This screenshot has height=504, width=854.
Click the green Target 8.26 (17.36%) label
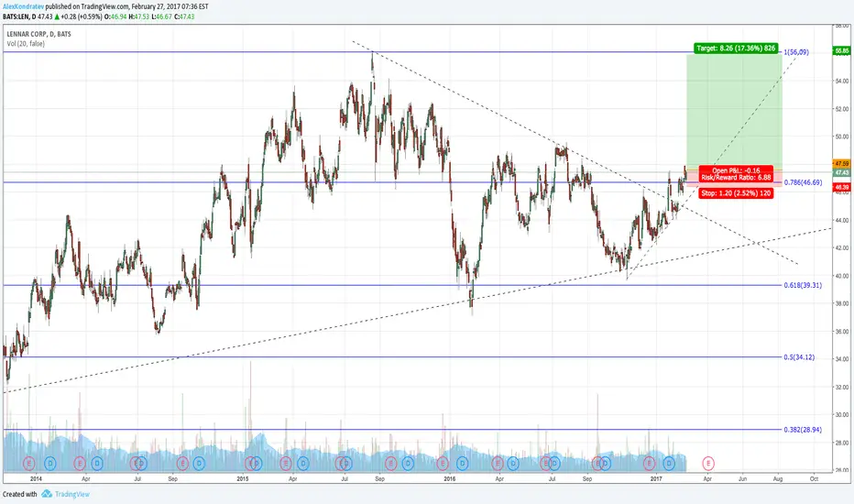pos(736,49)
